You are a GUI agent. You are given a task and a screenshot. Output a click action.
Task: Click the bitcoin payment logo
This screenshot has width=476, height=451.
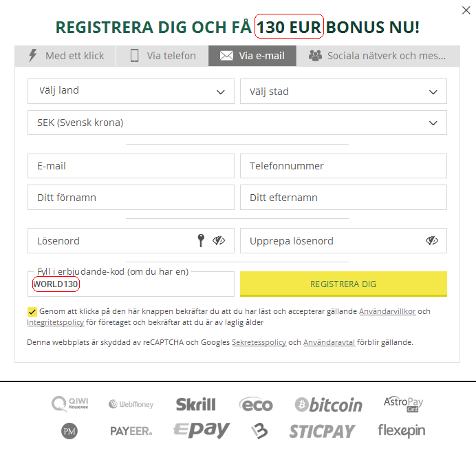(x=329, y=405)
